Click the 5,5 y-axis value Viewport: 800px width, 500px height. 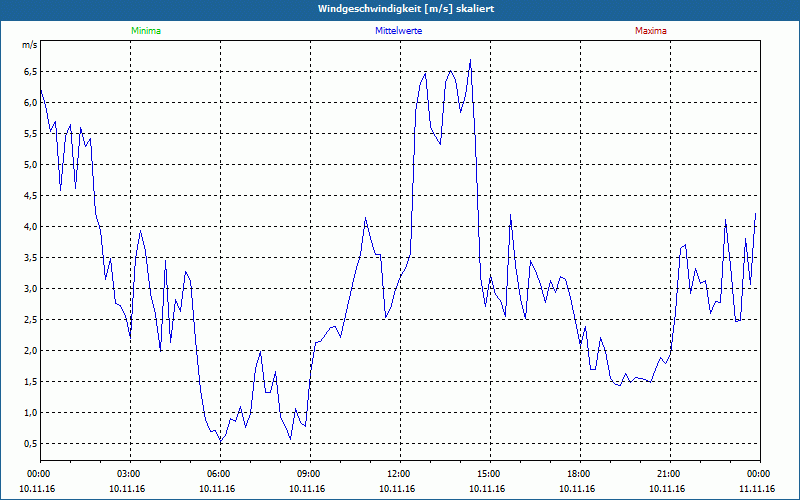[31, 134]
